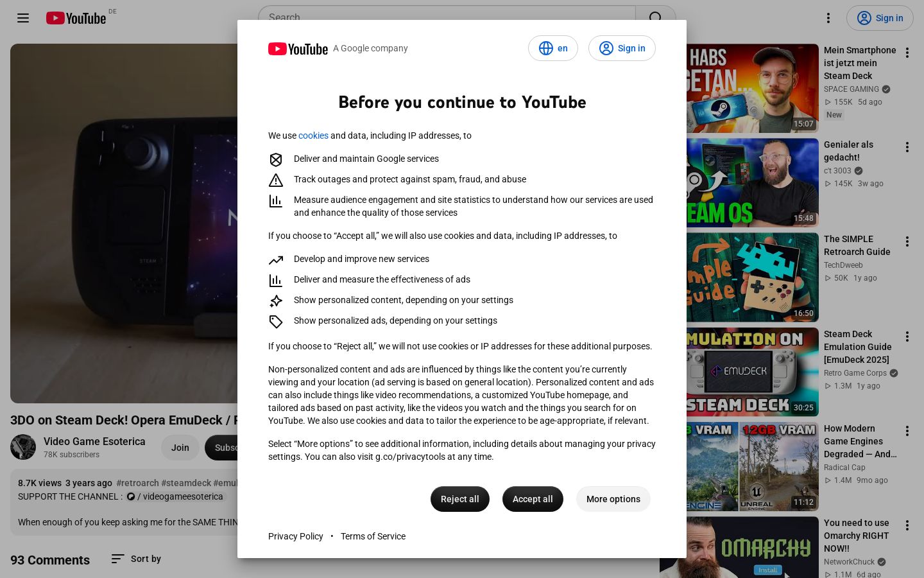Join the Video Game Esoterica channel
Viewport: 924px width, 578px height.
[180, 448]
